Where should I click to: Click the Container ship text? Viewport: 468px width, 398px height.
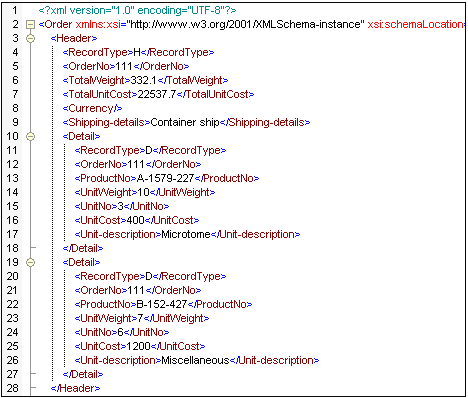185,122
